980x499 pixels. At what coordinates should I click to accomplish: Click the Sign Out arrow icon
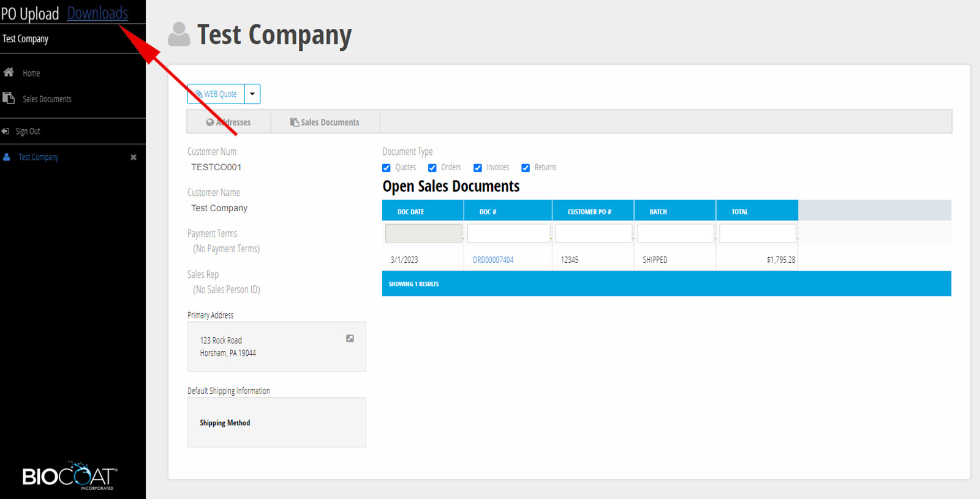coord(6,131)
